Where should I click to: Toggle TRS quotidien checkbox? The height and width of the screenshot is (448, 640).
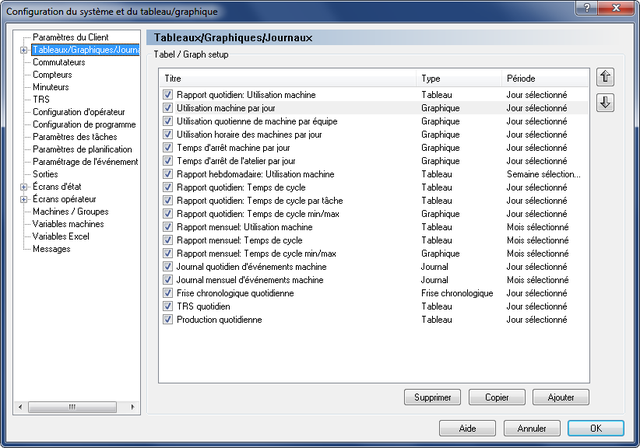(167, 306)
